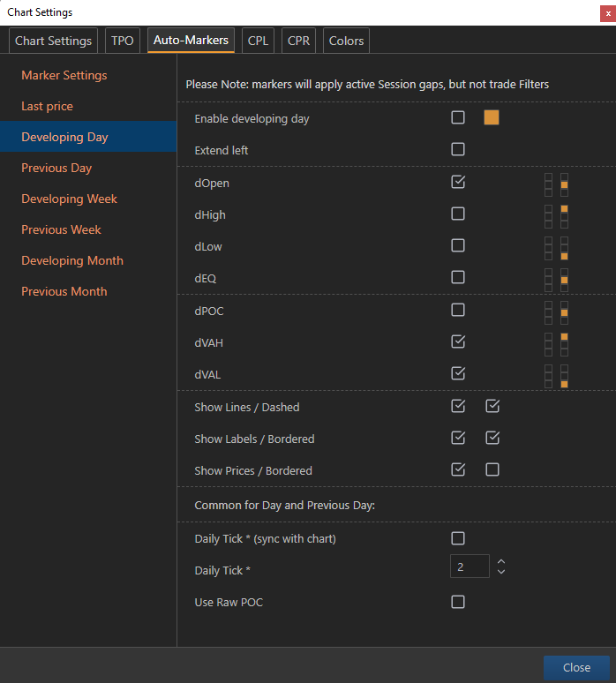This screenshot has width=616, height=683.
Task: Click the highlighted orange position cell for dOpen
Action: click(x=564, y=185)
